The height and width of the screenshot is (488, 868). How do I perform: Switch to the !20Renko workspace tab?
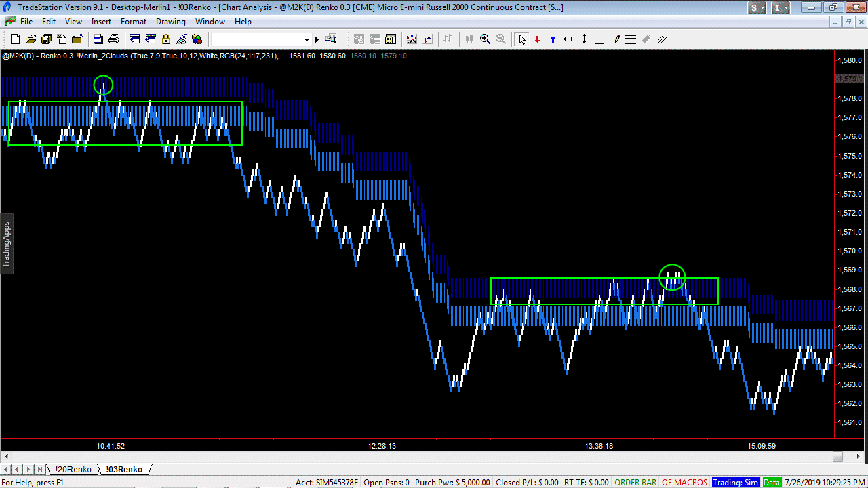73,469
